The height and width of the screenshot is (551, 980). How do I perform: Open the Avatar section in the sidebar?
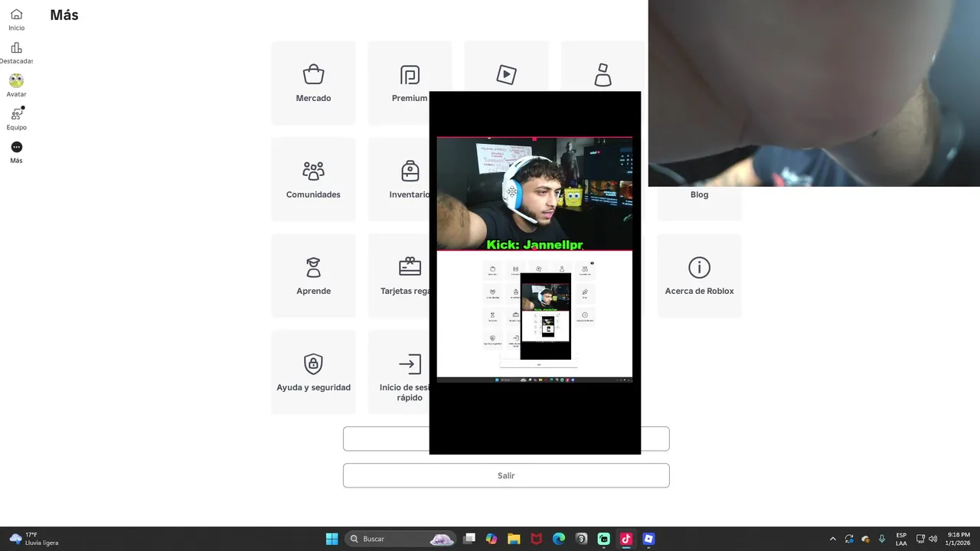16,86
